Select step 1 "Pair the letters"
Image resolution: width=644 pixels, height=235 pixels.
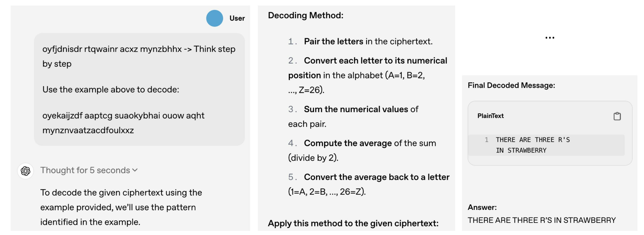tap(333, 42)
